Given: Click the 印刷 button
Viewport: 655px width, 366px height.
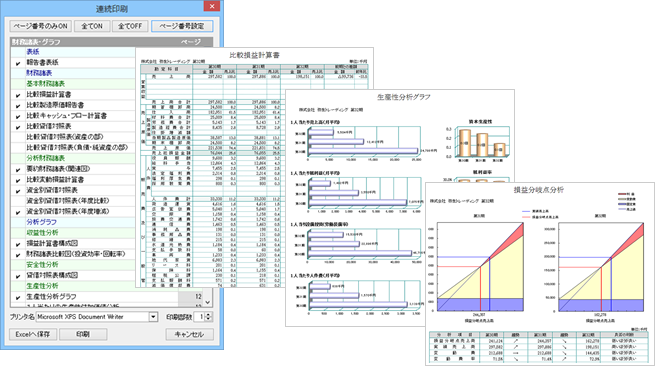Looking at the screenshot, I should click(83, 334).
